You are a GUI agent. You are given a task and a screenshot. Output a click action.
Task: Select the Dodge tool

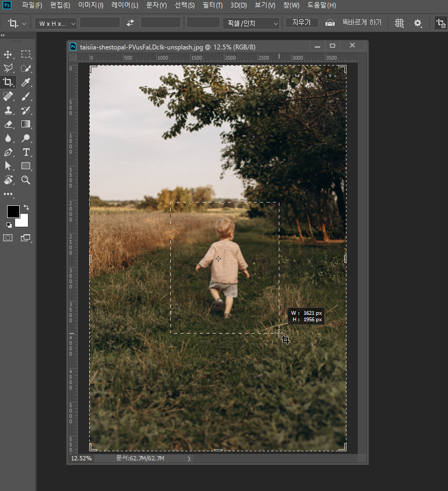tap(26, 138)
